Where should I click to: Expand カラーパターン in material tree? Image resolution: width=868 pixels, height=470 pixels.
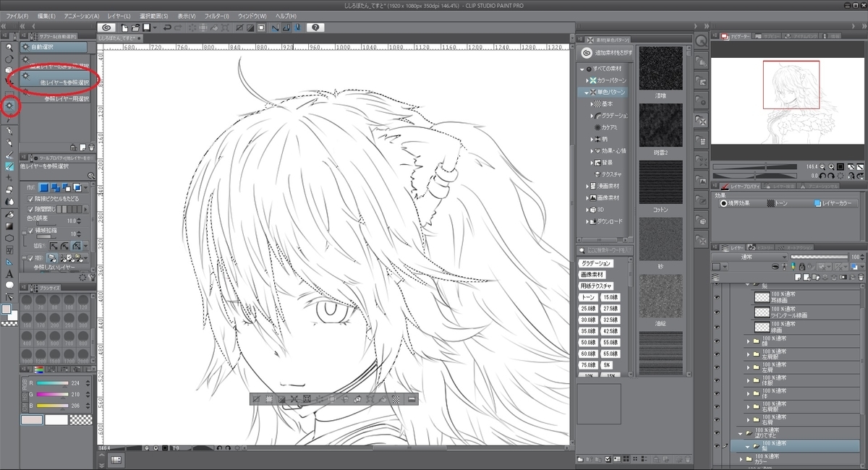587,80
